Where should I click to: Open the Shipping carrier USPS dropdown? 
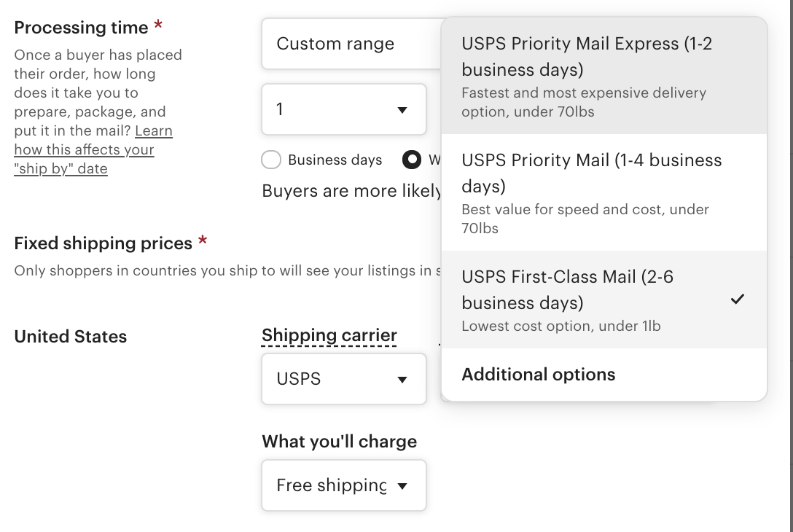point(343,378)
